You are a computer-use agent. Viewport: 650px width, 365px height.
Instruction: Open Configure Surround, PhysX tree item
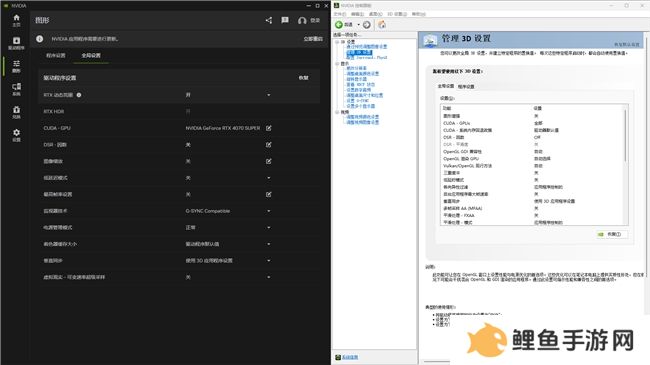click(x=366, y=58)
